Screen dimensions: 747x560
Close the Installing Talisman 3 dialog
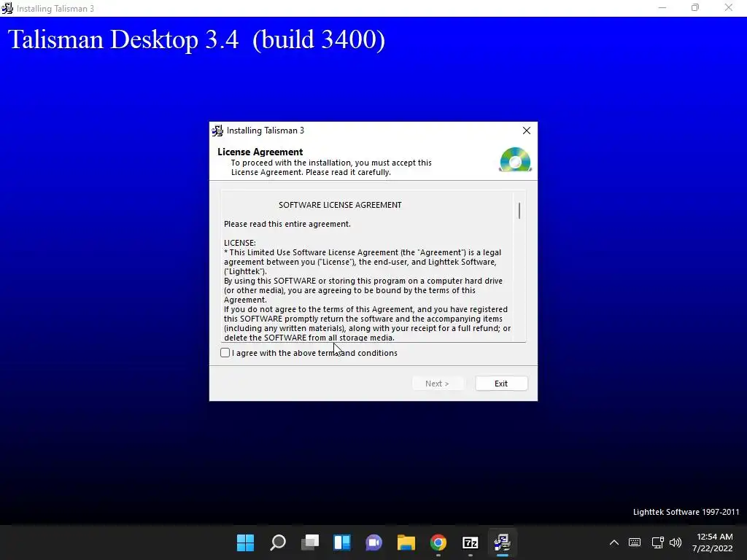(527, 131)
